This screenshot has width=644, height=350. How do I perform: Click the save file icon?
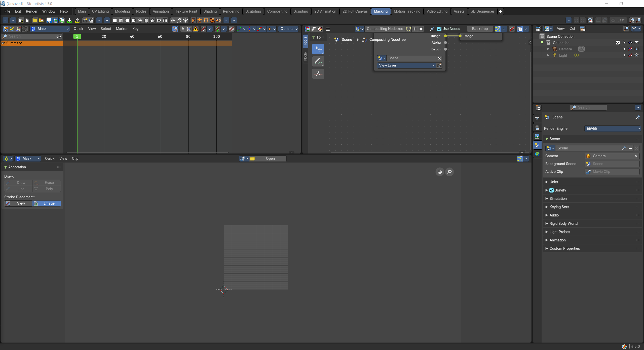click(49, 20)
